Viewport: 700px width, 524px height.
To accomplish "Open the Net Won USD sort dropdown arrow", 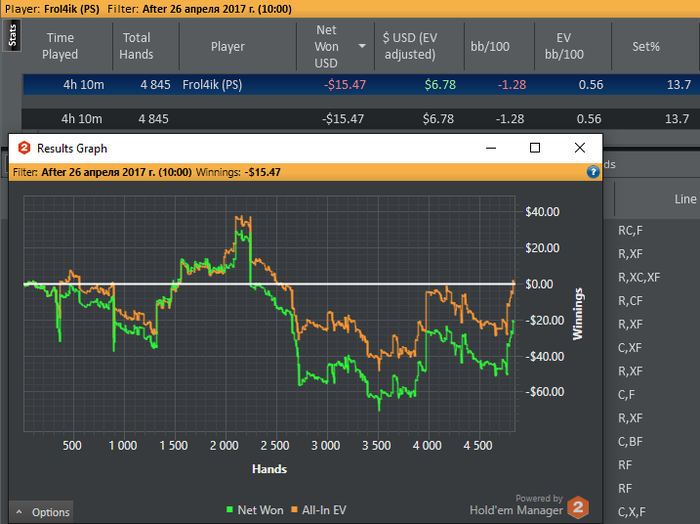I will (x=362, y=46).
